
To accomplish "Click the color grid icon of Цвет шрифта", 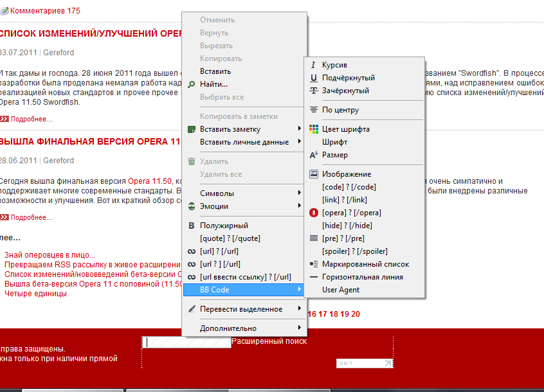I will [x=314, y=129].
